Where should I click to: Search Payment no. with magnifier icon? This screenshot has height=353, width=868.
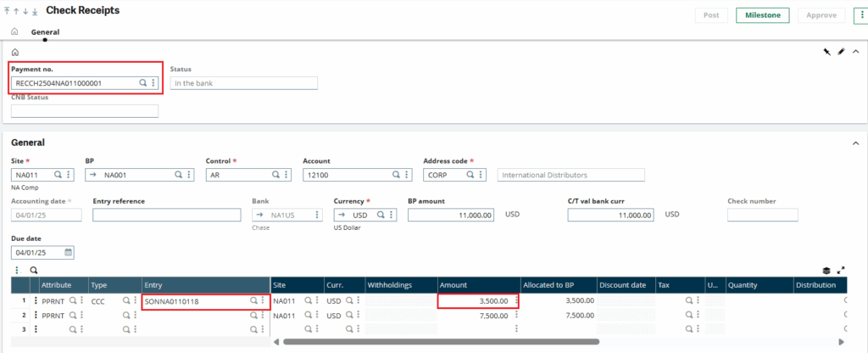[x=142, y=83]
